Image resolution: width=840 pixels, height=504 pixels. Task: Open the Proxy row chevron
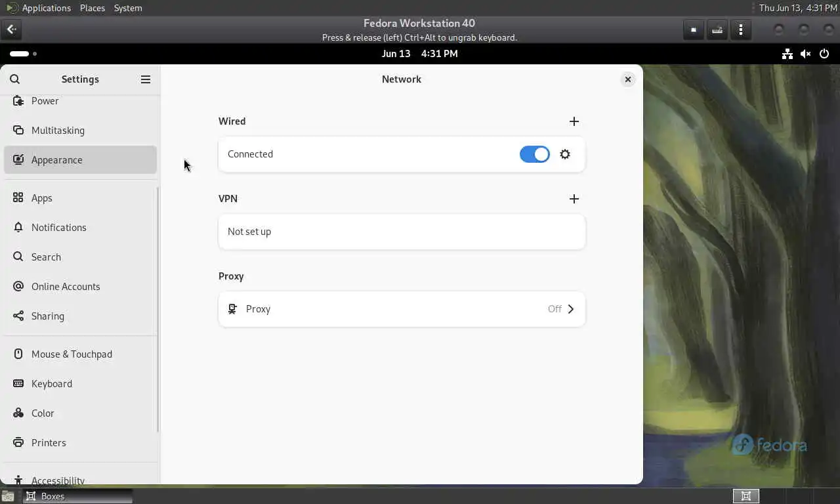point(570,309)
